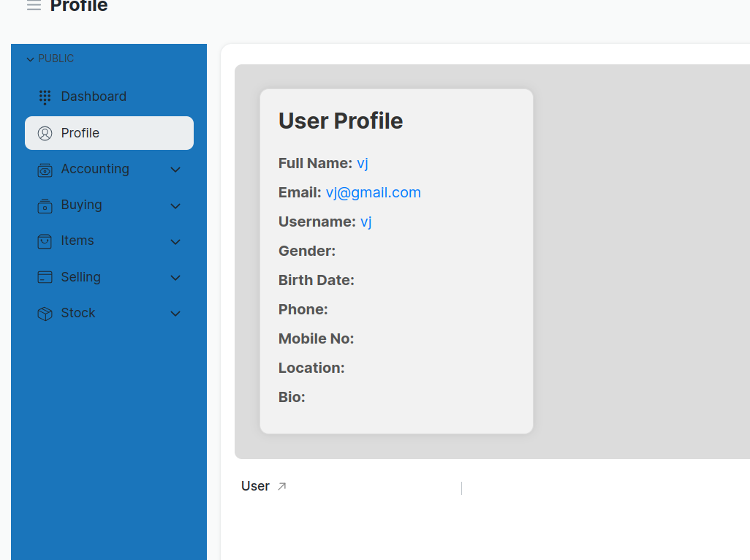This screenshot has height=560, width=750.
Task: Expand the Buying section chevron
Action: point(175,206)
